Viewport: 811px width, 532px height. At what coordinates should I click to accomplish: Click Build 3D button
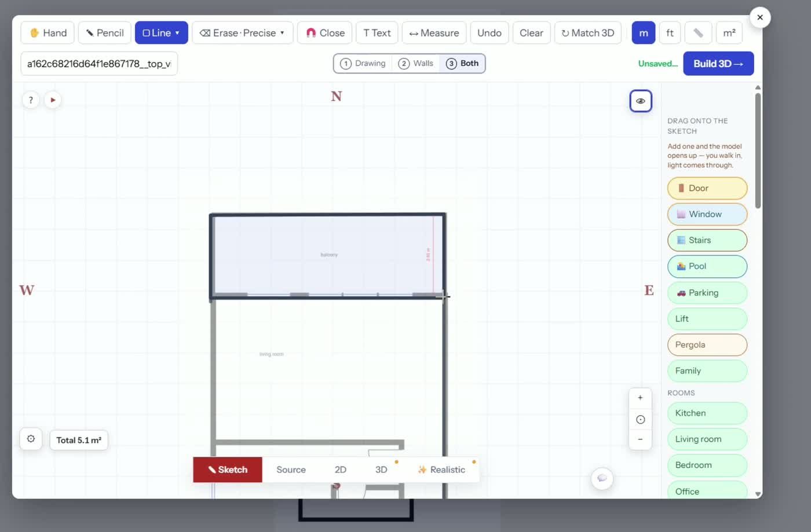click(x=718, y=64)
